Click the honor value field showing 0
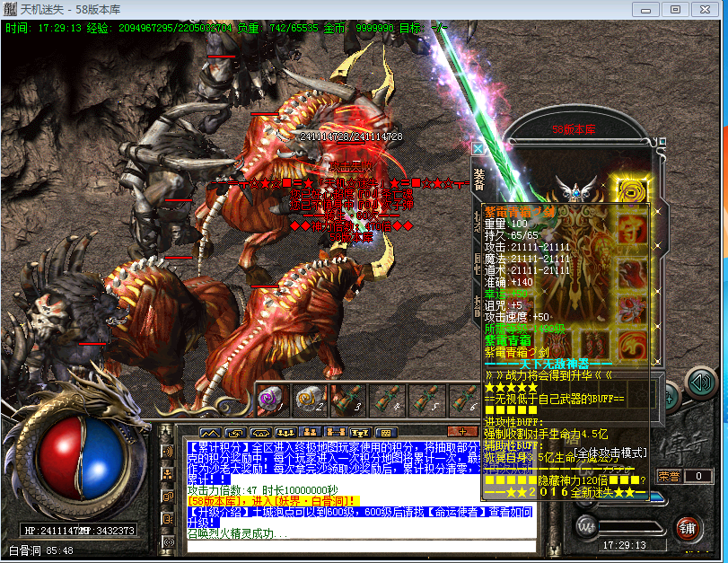Image resolution: width=728 pixels, height=563 pixels. pos(697,476)
